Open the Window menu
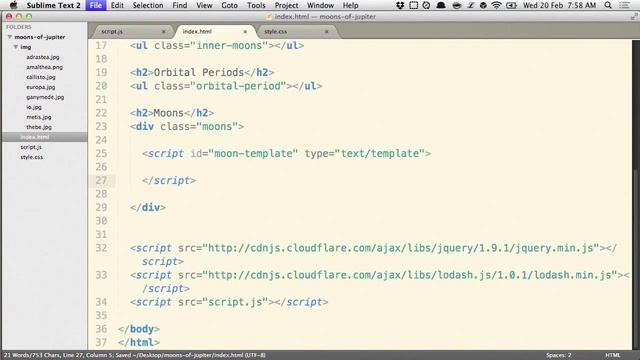 [x=320, y=5]
